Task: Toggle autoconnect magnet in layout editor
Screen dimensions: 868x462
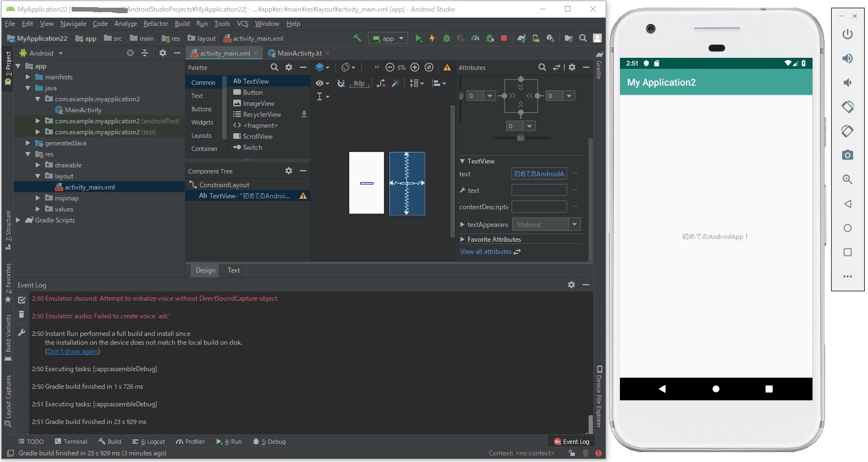Action: [341, 83]
